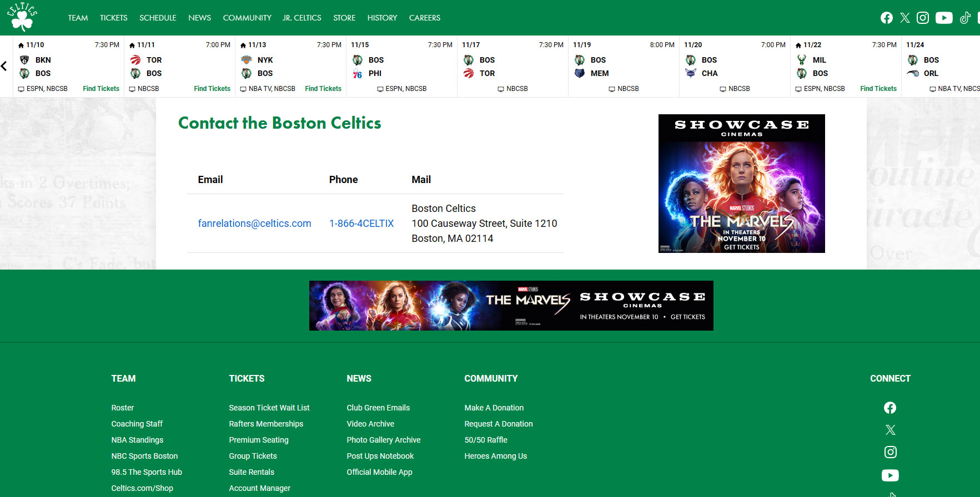Open TikTok icon in top header
This screenshot has height=497, width=980.
pyautogui.click(x=965, y=18)
